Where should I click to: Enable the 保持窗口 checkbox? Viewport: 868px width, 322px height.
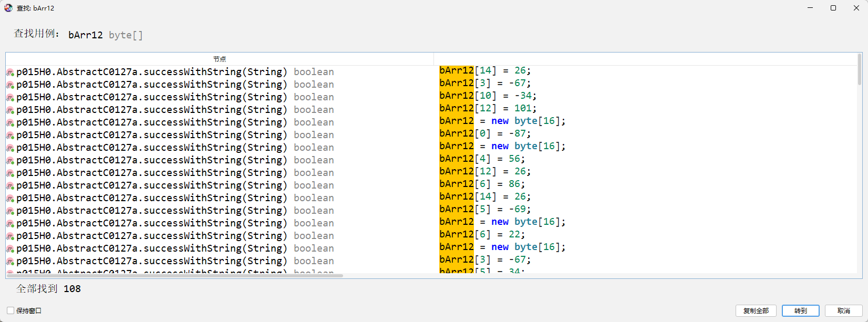11,310
